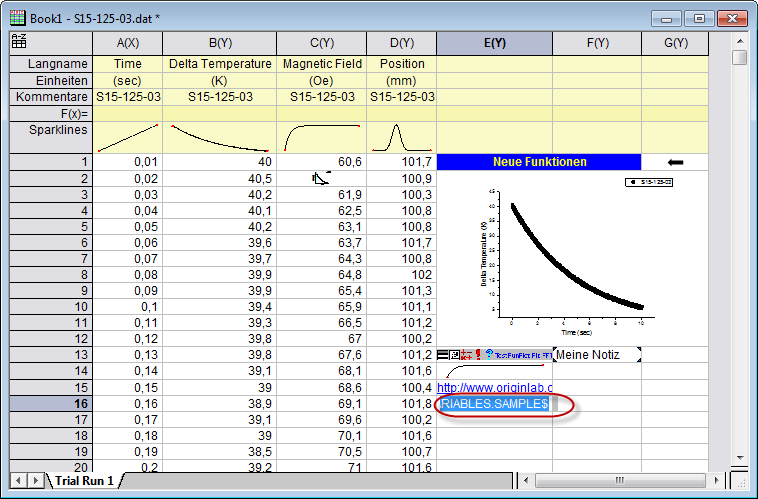Click the lines icon in embedded toolbar
758x499 pixels.
point(442,355)
